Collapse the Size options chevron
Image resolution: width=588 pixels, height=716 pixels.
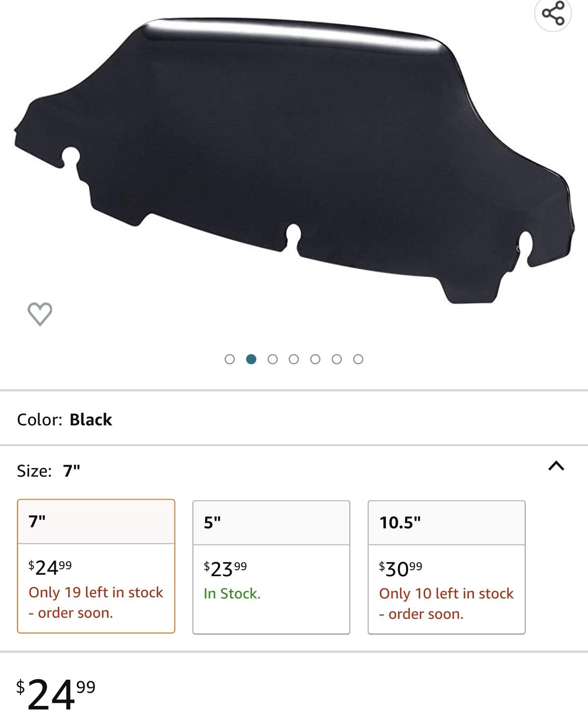pos(556,466)
